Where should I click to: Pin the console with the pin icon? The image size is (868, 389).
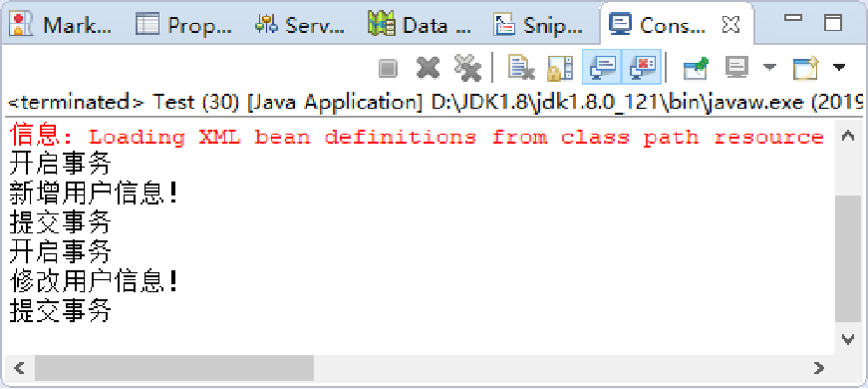tap(696, 68)
